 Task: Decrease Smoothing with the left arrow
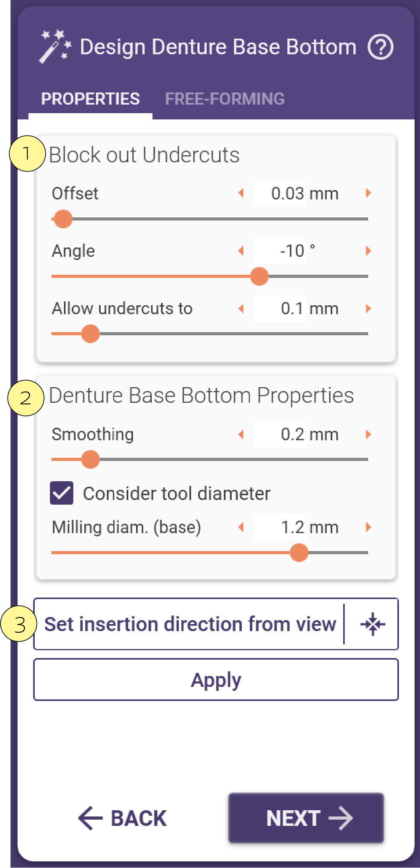point(241,434)
